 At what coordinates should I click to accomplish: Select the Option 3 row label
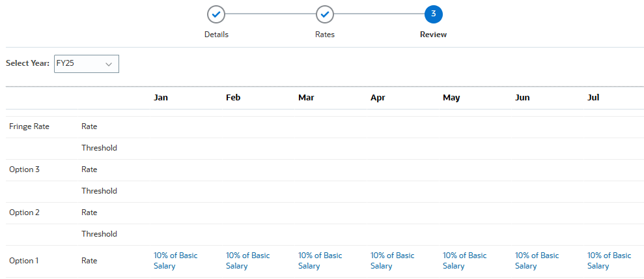(x=24, y=169)
